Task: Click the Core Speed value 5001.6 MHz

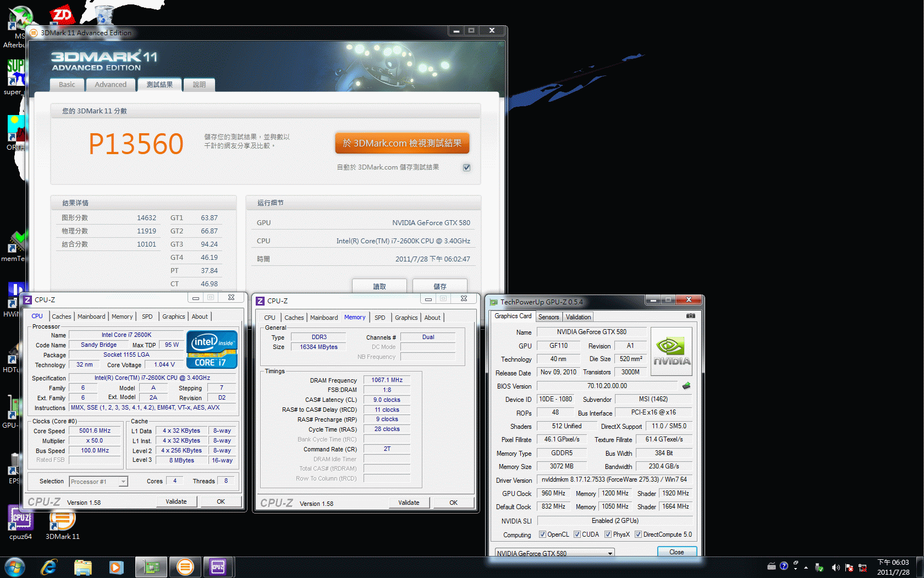Action: (95, 430)
